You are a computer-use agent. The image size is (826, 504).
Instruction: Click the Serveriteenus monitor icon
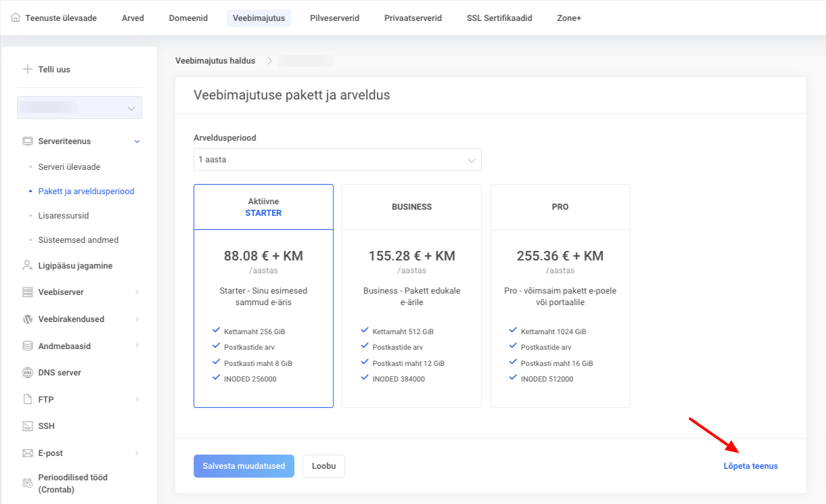(x=28, y=141)
